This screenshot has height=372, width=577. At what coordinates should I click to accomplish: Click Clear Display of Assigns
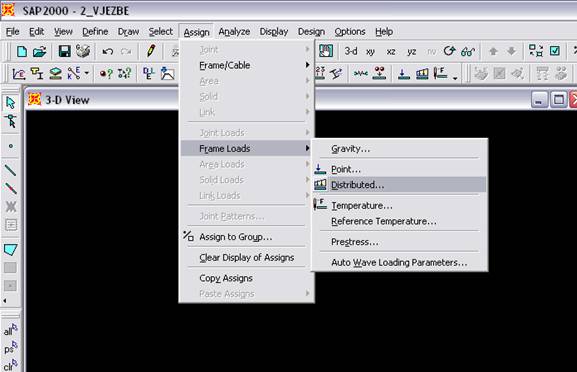pos(246,258)
